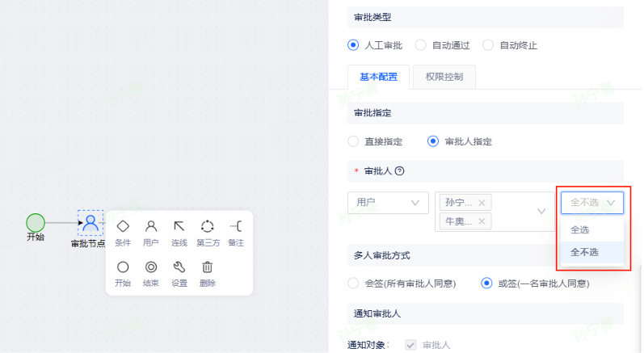Open 设置 wrench icon

[x=179, y=267]
